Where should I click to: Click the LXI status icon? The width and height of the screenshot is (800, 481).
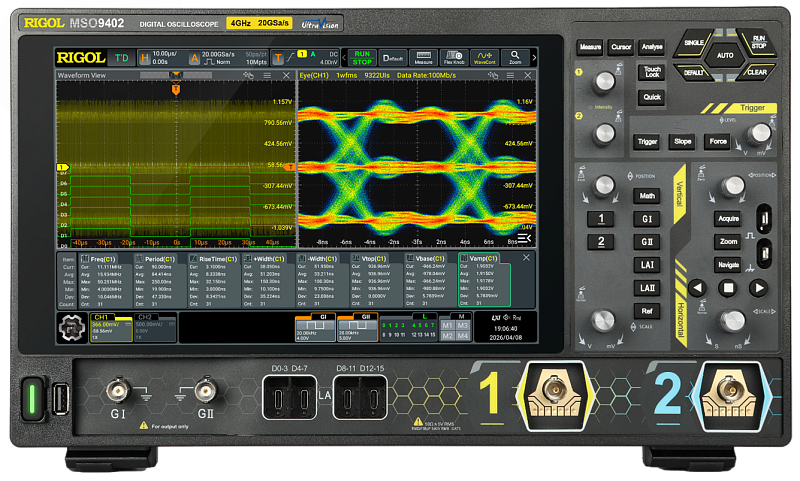pyautogui.click(x=496, y=317)
